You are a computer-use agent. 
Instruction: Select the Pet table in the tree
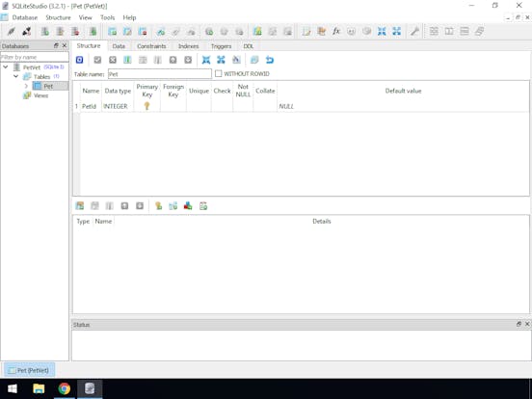(48, 86)
